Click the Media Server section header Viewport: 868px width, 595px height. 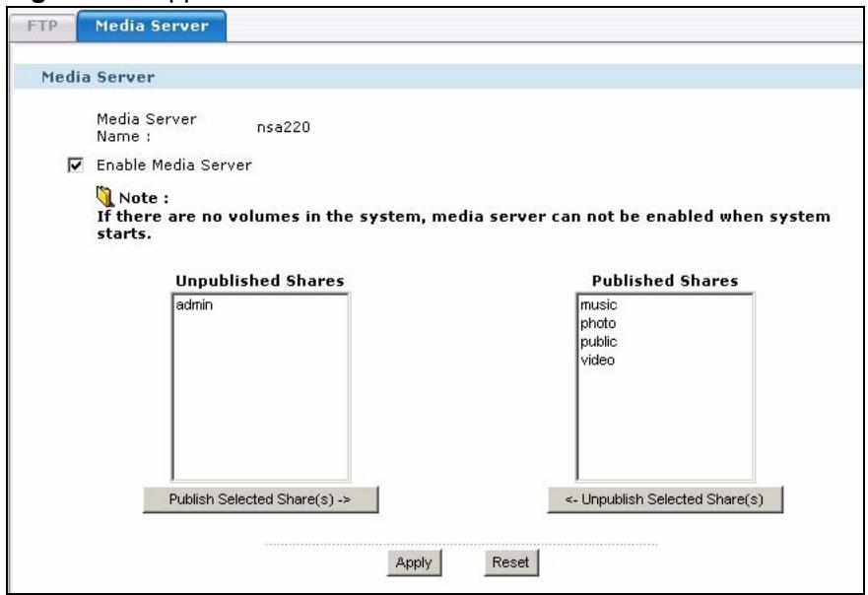tap(98, 77)
